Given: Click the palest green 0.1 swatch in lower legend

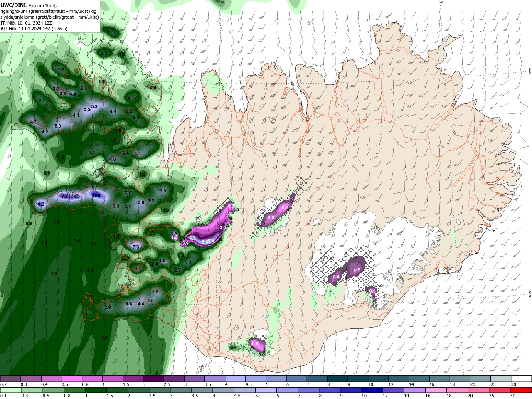Looking at the screenshot, I should [10, 390].
